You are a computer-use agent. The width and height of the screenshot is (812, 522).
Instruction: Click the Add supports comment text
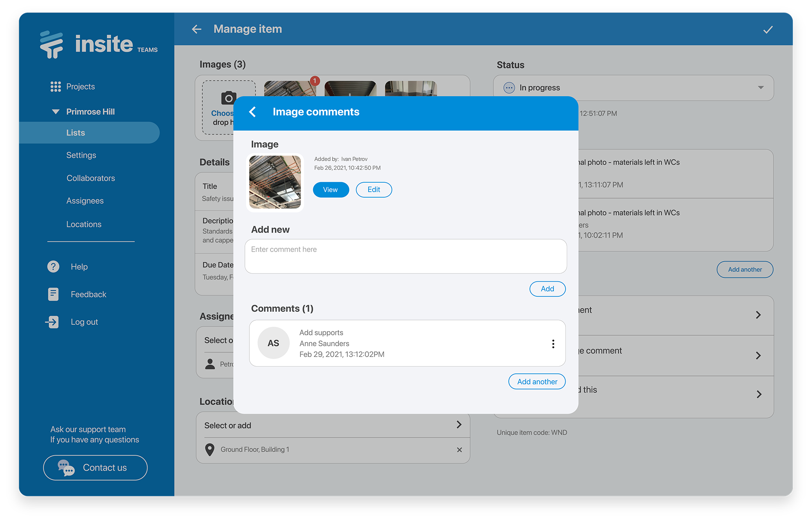321,332
